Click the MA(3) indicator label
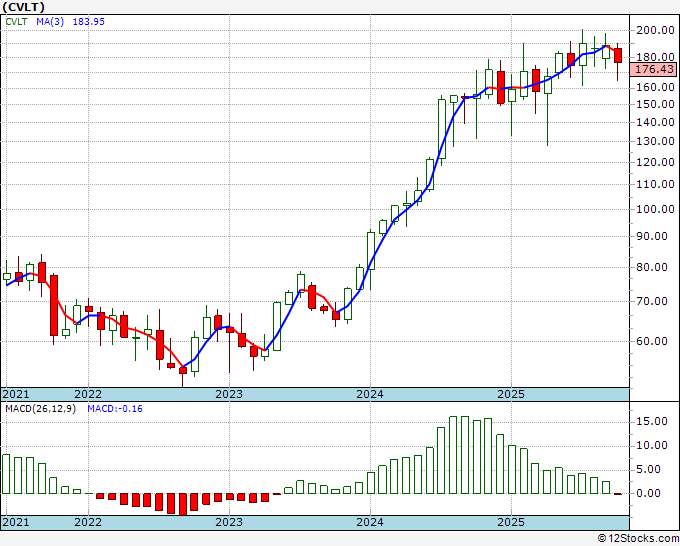Screen dimensions: 680x546 point(52,22)
